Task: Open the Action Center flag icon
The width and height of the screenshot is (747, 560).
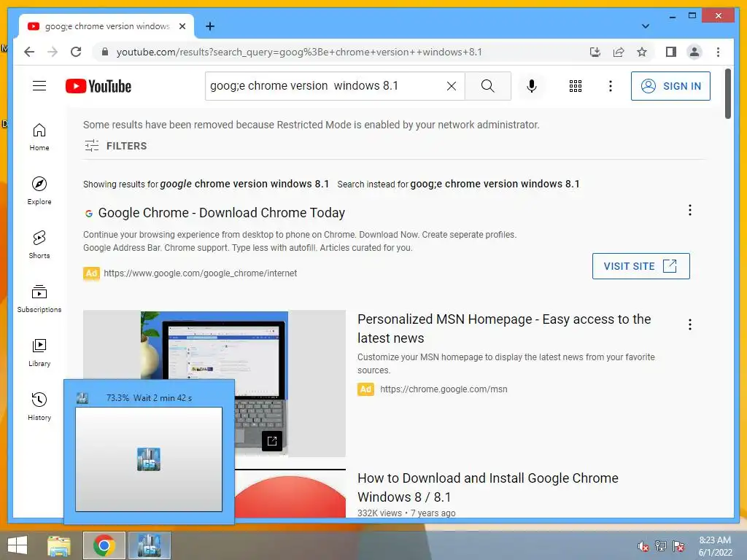Action: (x=678, y=546)
